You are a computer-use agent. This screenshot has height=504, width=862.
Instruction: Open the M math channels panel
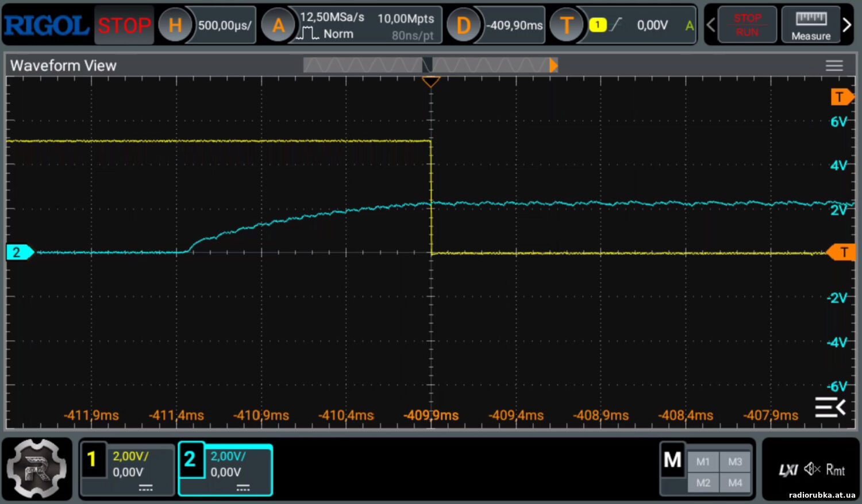coord(672,459)
